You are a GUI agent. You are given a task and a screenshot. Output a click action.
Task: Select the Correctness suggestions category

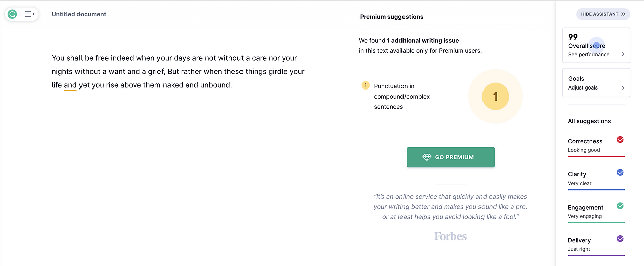coord(585,142)
